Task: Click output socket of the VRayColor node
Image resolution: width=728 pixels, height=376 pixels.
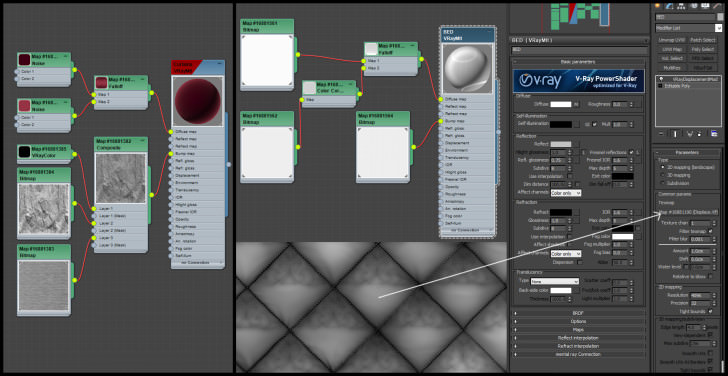Action: (x=74, y=155)
